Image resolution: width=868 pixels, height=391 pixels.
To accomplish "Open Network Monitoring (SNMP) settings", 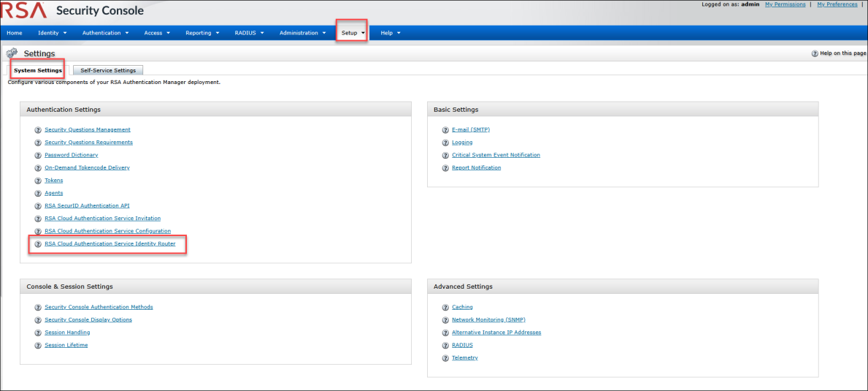I will 488,320.
